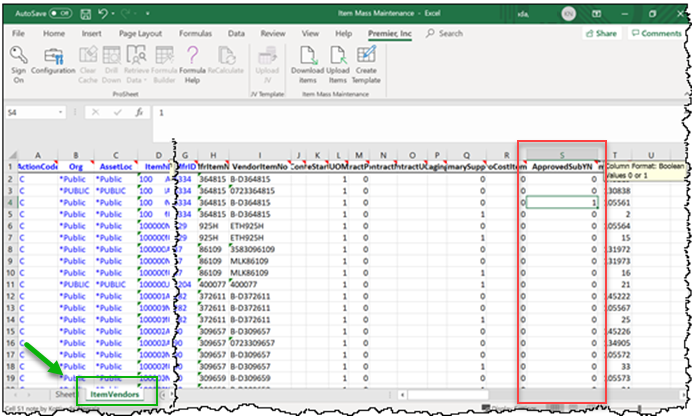Image resolution: width=692 pixels, height=416 pixels.
Task: Toggle the AutoSave switch
Action: pyautogui.click(x=60, y=14)
